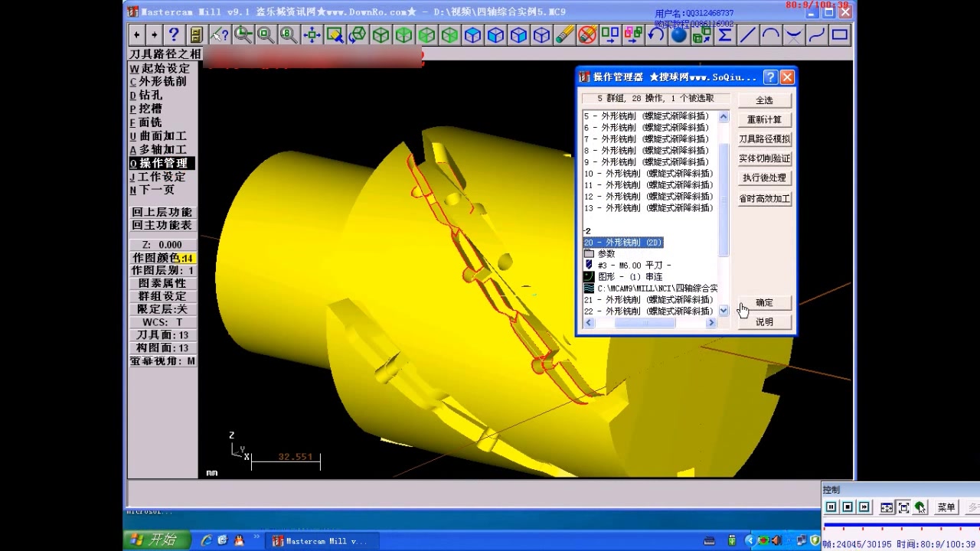Viewport: 980px width, 551px height.
Task: Click the blue sphere shading icon
Action: [x=679, y=34]
